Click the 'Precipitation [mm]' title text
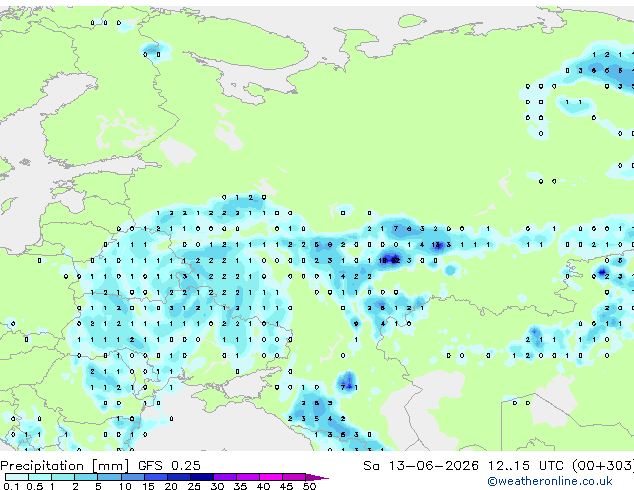 coord(65,466)
